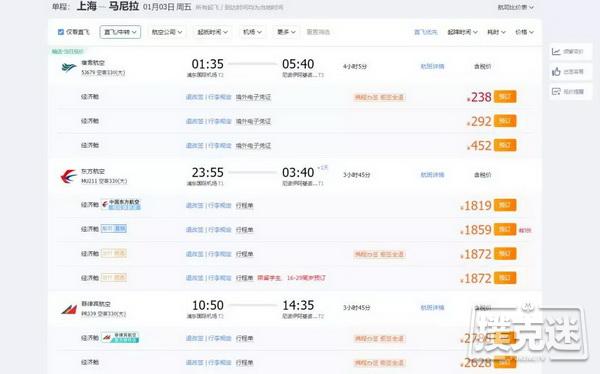Viewport: 600px width, 374px height.
Task: Click the 05:40 arrival time
Action: click(x=298, y=64)
